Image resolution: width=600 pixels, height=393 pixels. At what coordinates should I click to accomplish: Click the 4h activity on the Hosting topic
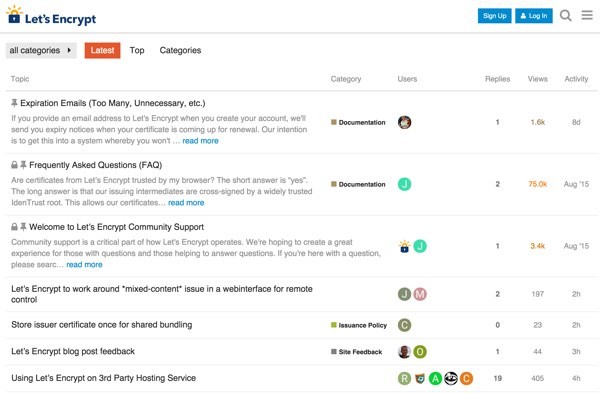click(576, 378)
